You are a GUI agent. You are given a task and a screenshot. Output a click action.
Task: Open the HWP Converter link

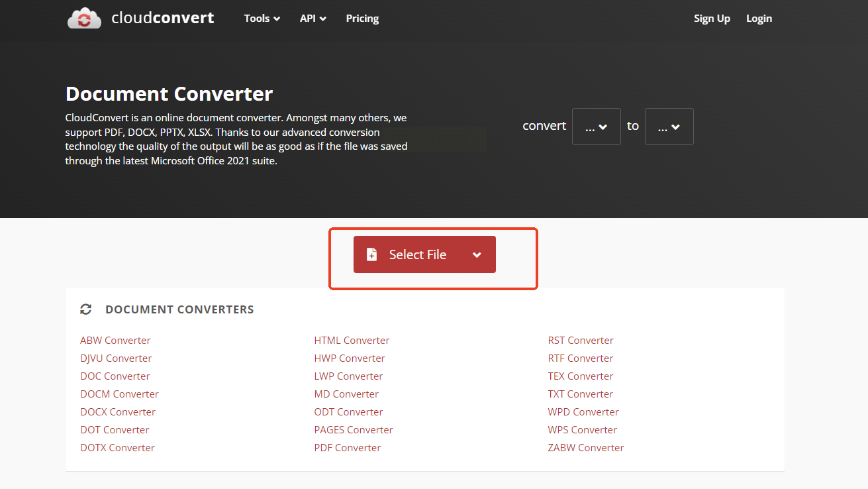pos(350,358)
